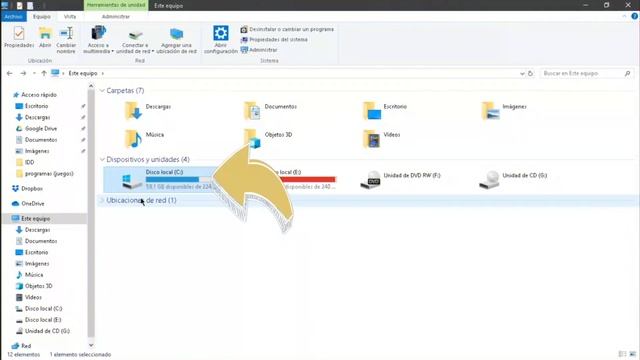Select the Descargas folder icon
The width and height of the screenshot is (640, 360).
click(133, 111)
